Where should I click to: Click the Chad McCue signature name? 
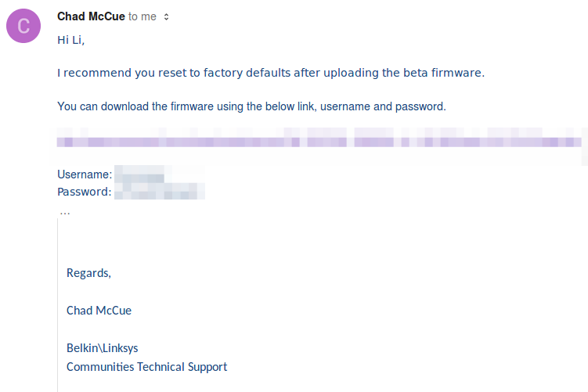pyautogui.click(x=99, y=311)
